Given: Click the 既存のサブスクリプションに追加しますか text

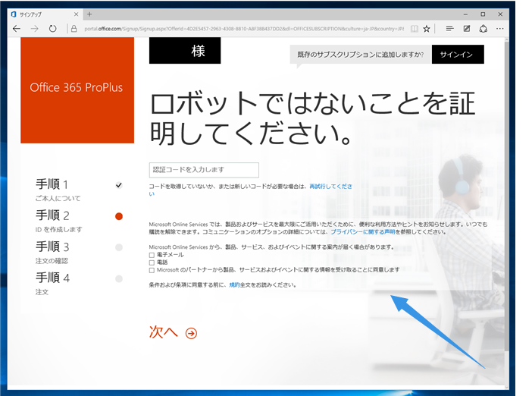Looking at the screenshot, I should click(x=360, y=55).
